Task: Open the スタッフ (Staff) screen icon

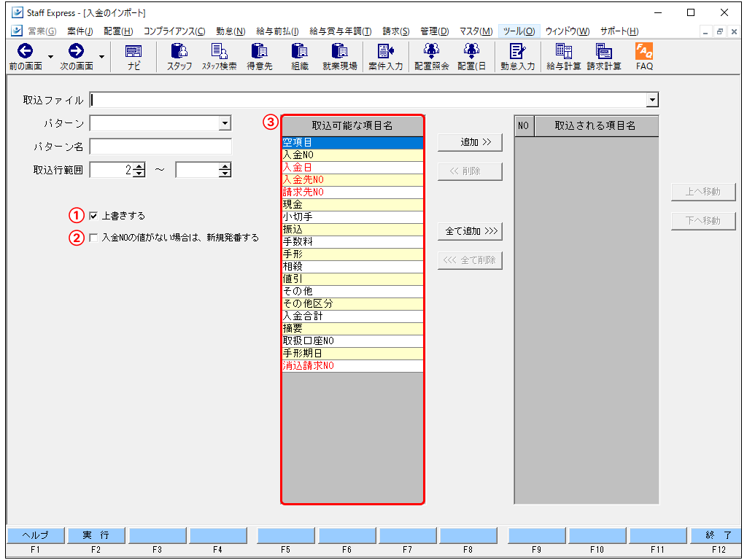Action: (179, 57)
